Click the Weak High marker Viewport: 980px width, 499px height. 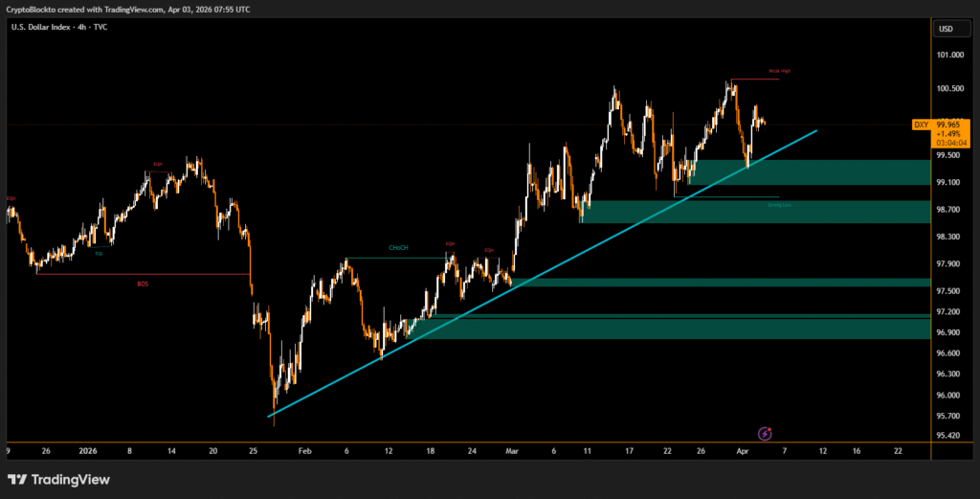coord(778,72)
